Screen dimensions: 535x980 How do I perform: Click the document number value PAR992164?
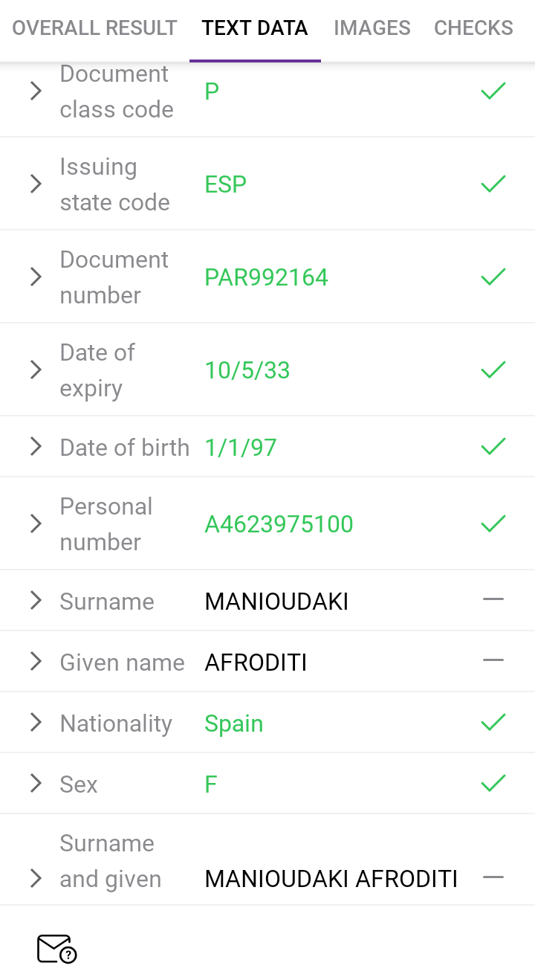266,277
